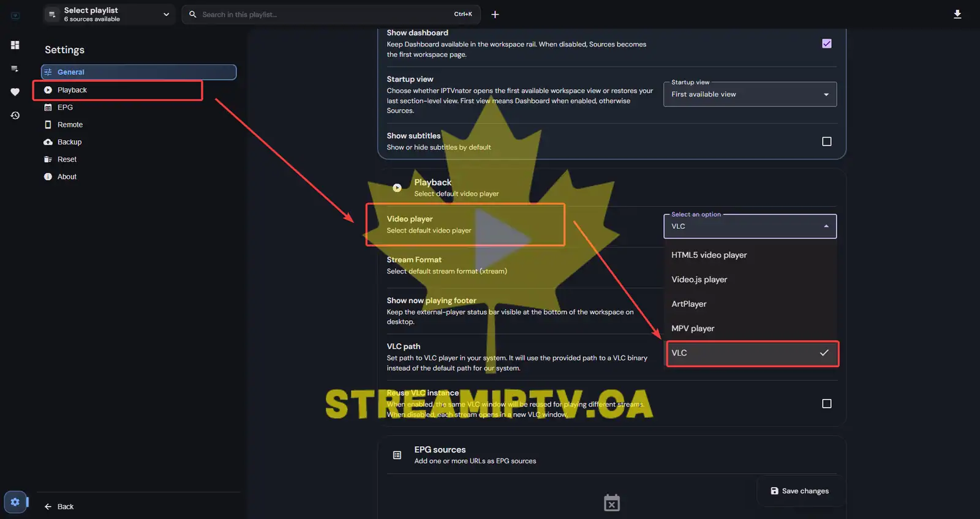This screenshot has width=980, height=519.
Task: Enable the Reuse VLC instance checkbox
Action: [827, 403]
